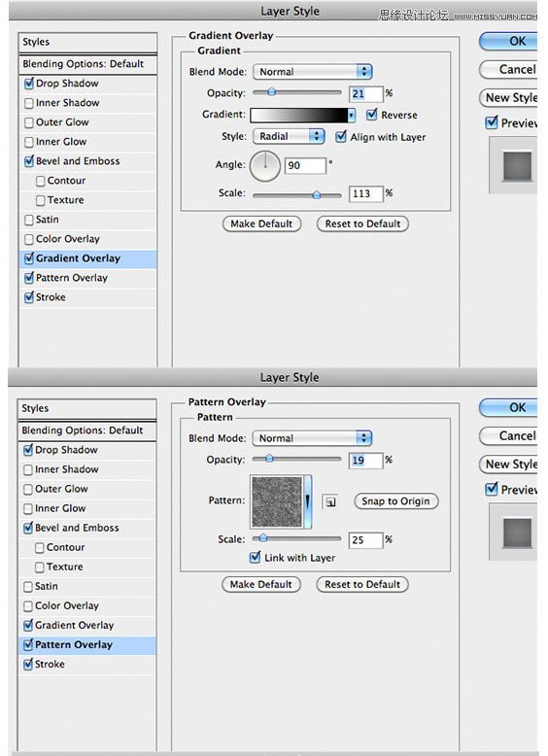Uncheck Bevel and Emboss in the Pattern Overlay dialog
The width and height of the screenshot is (548, 756).
coord(28,528)
